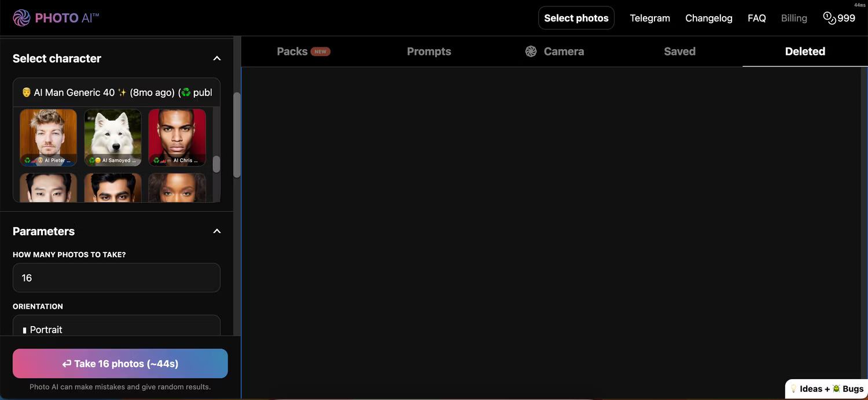Image resolution: width=868 pixels, height=400 pixels.
Task: Open the AI Man Generic 40 character dropdown
Action: [116, 92]
